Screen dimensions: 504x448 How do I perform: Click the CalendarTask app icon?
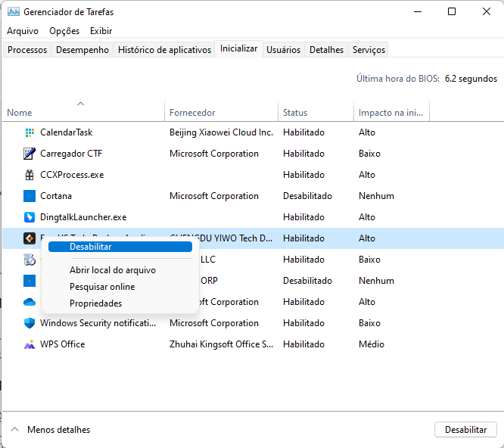click(30, 132)
